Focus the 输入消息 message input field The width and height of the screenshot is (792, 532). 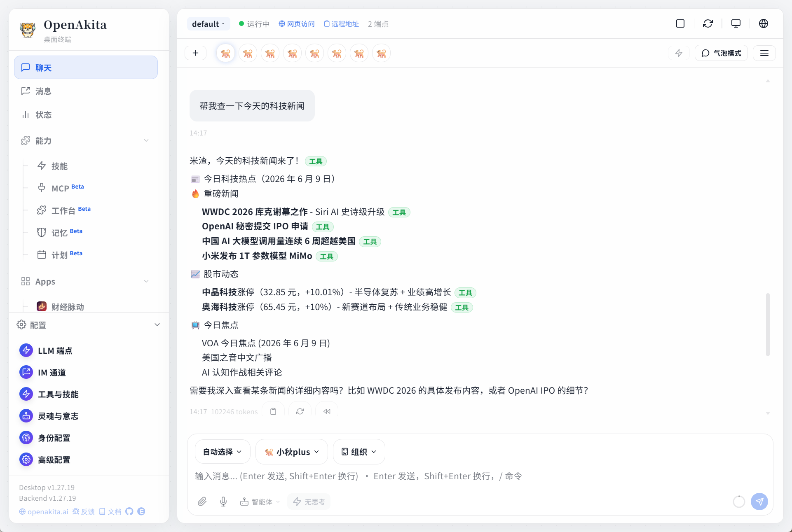pos(480,476)
